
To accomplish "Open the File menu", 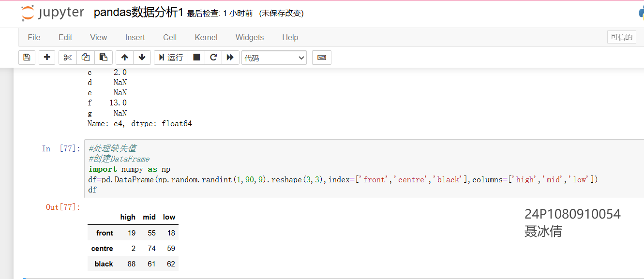I will [x=34, y=37].
